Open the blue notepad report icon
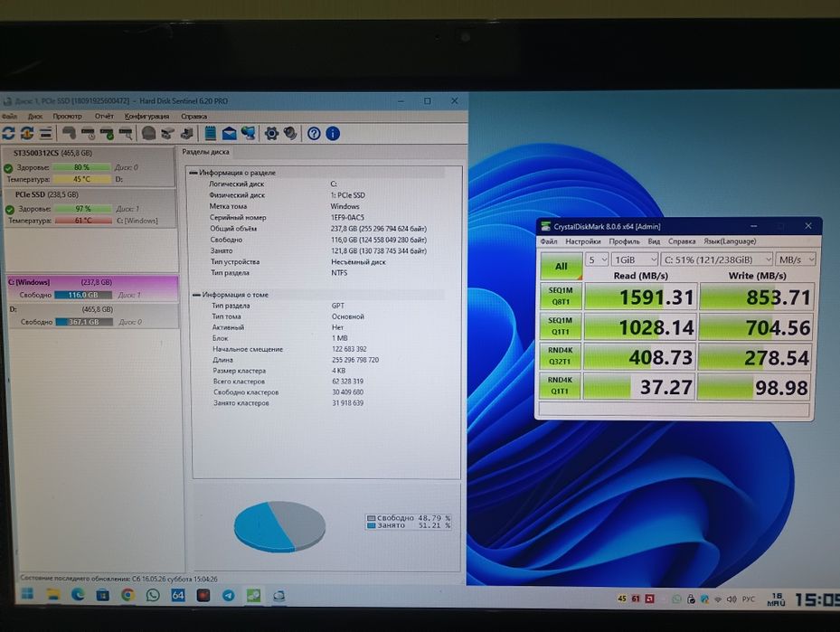The height and width of the screenshot is (632, 840). point(211,134)
